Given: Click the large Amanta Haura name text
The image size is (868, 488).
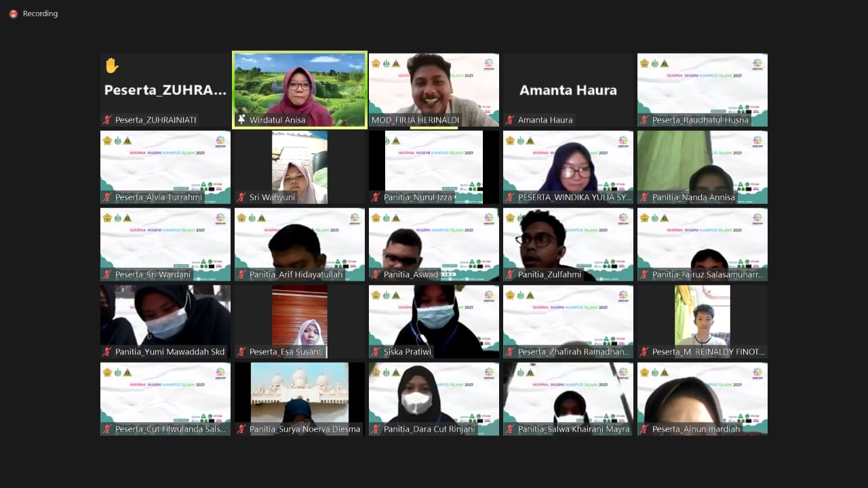Looking at the screenshot, I should [568, 90].
